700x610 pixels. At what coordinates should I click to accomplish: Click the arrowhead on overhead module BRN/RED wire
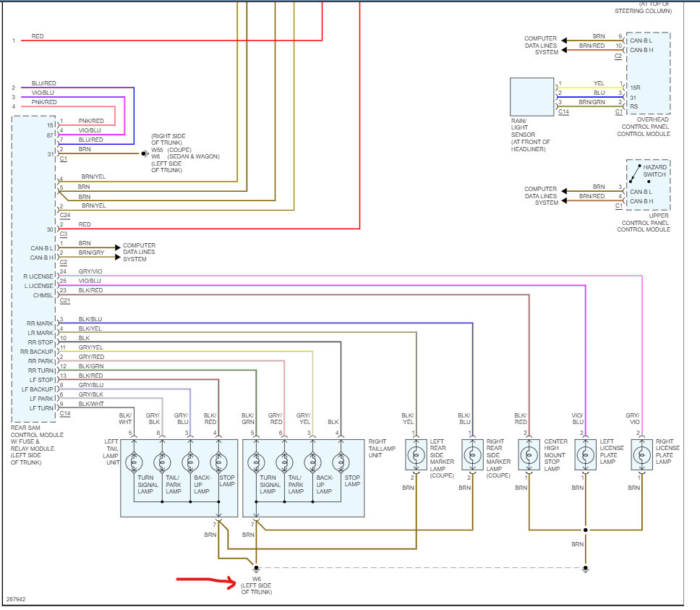564,50
